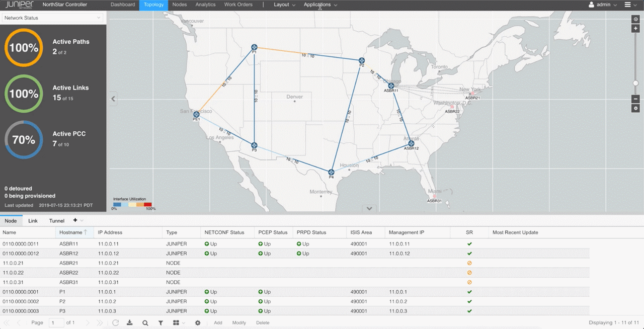Recenter map with the target icon
The width and height of the screenshot is (644, 329).
(x=635, y=19)
